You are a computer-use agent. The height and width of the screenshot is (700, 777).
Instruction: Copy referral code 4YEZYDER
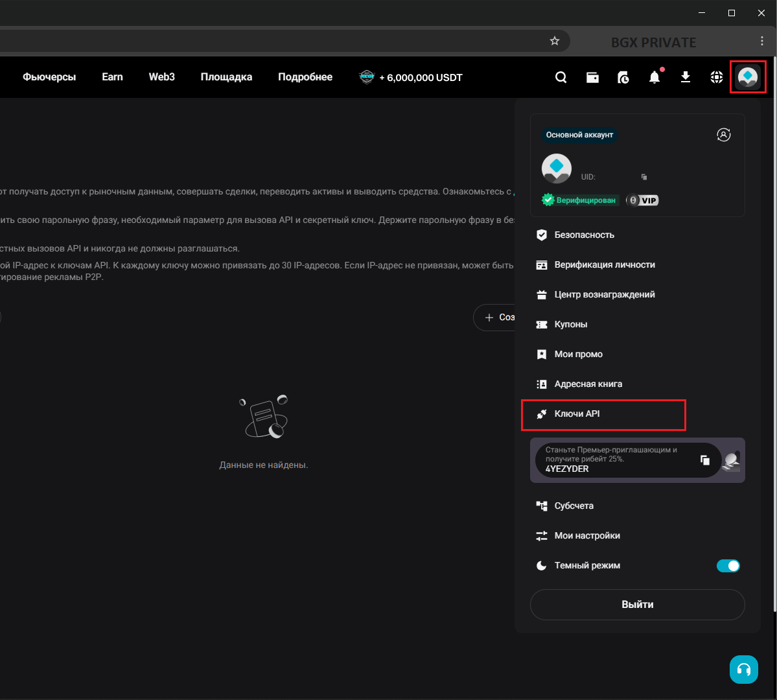(x=704, y=460)
